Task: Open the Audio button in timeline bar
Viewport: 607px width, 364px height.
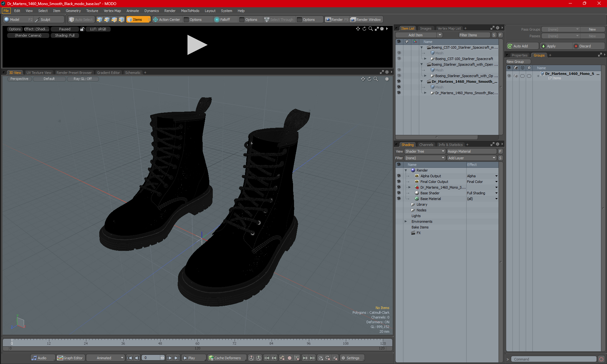Action: pyautogui.click(x=42, y=358)
